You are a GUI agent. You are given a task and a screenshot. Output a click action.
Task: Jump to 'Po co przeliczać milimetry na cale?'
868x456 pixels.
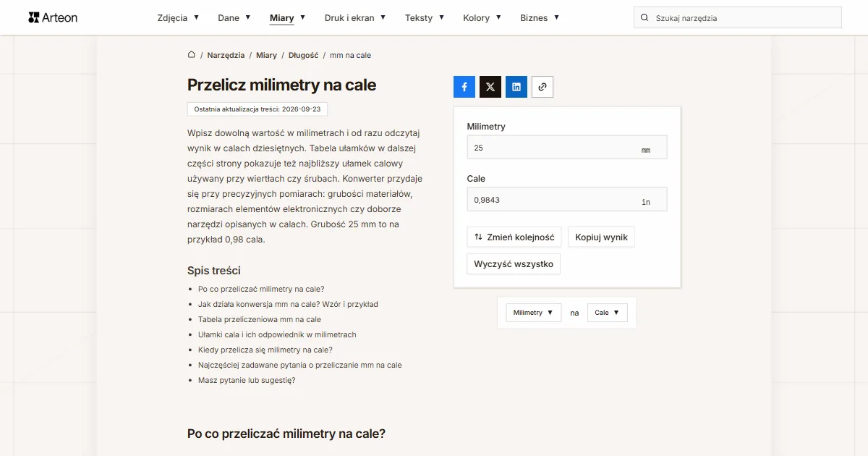(x=261, y=289)
